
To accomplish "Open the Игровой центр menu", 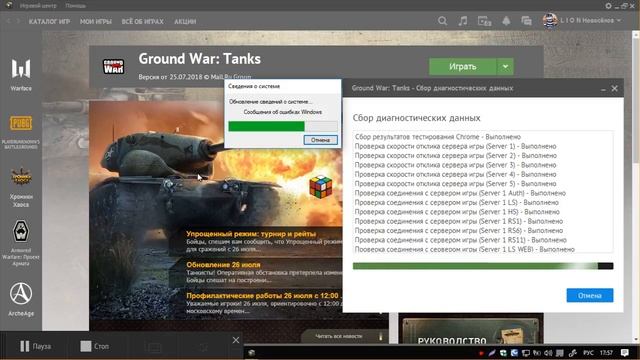I will tap(38, 6).
